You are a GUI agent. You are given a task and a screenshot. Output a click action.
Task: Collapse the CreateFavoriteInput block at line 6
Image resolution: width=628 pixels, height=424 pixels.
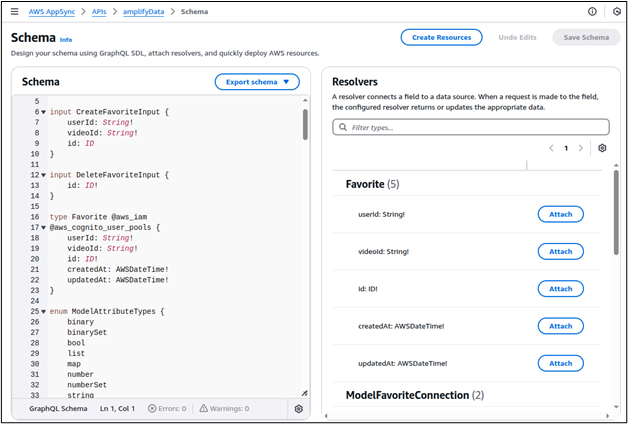coord(43,112)
